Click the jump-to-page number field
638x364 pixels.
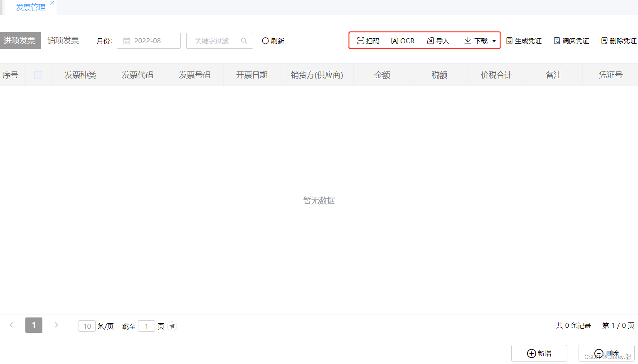point(146,326)
